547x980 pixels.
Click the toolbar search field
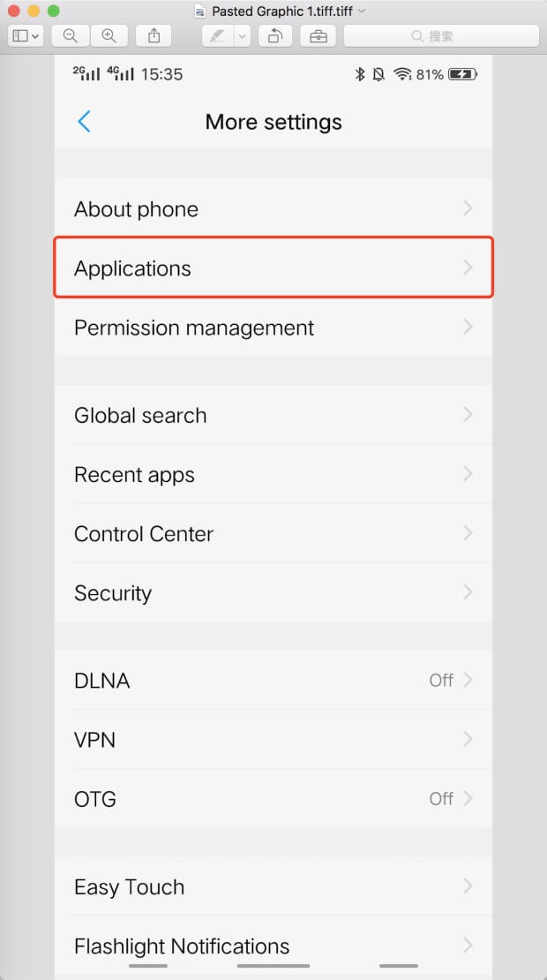[440, 35]
